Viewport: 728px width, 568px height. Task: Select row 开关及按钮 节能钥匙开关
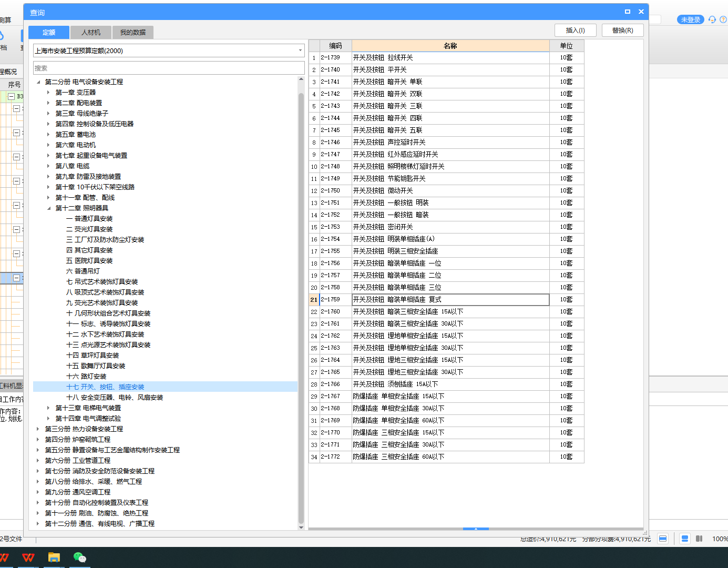(446, 179)
